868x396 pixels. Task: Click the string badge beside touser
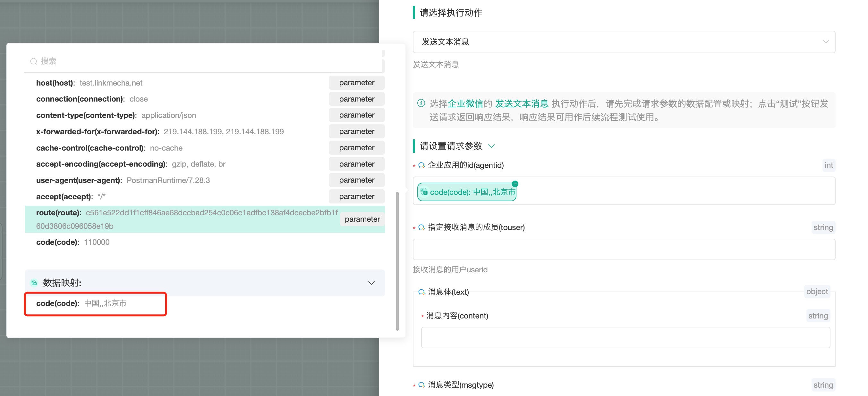coord(823,227)
